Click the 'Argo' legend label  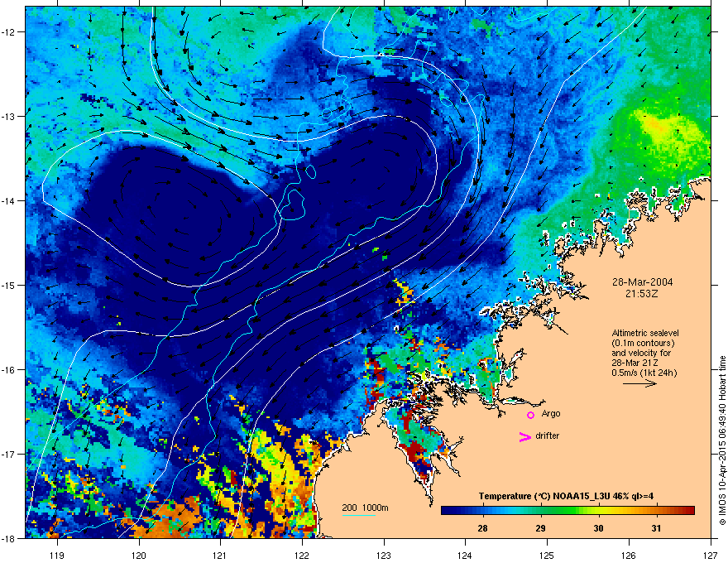coord(551,413)
